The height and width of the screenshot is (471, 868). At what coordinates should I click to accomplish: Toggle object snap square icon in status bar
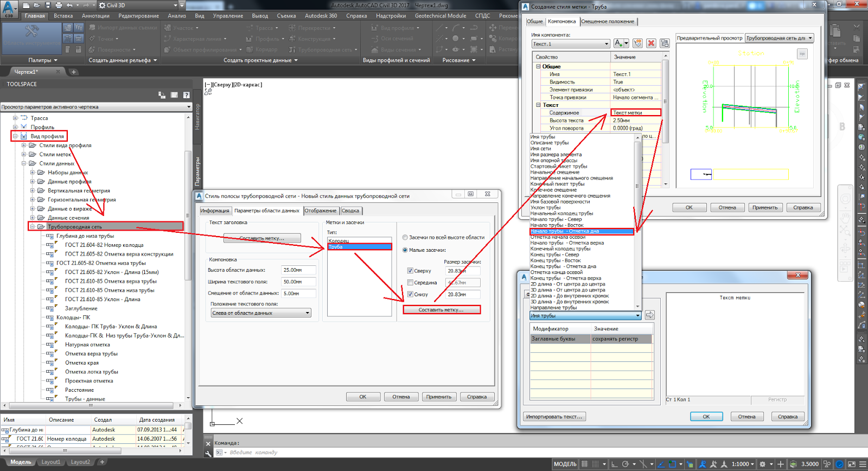point(673,464)
